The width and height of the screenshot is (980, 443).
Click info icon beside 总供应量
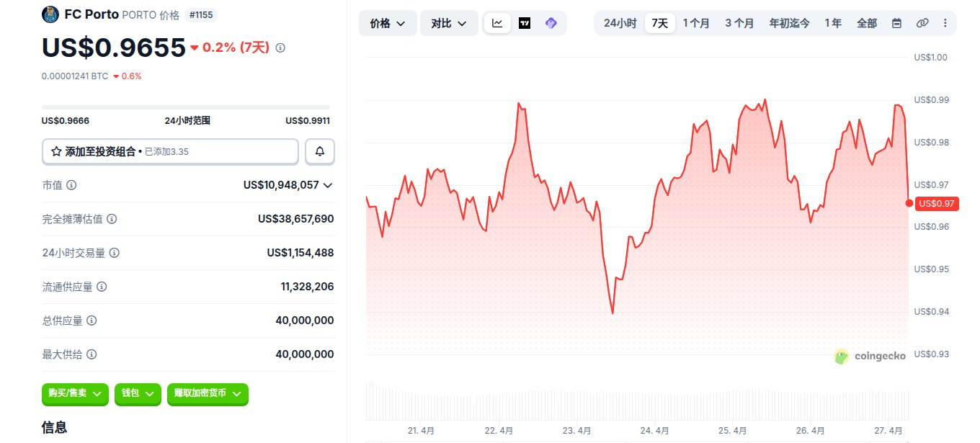pos(92,321)
